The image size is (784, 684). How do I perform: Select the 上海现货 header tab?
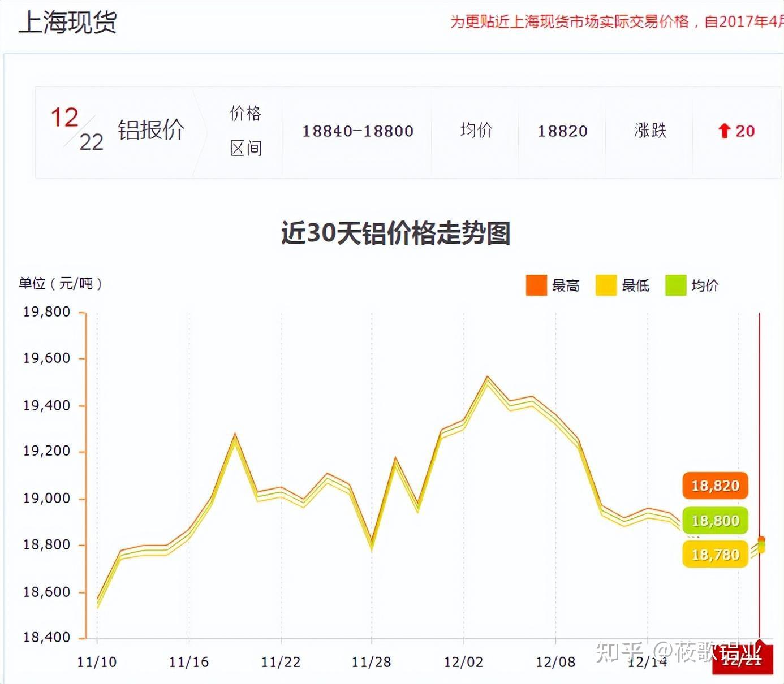point(68,24)
